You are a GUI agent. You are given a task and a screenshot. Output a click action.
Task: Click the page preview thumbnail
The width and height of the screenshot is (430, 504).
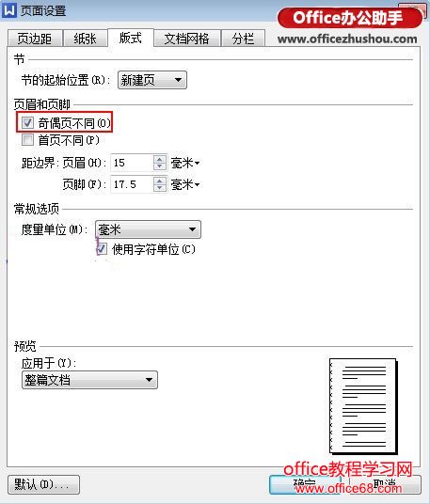pyautogui.click(x=363, y=406)
